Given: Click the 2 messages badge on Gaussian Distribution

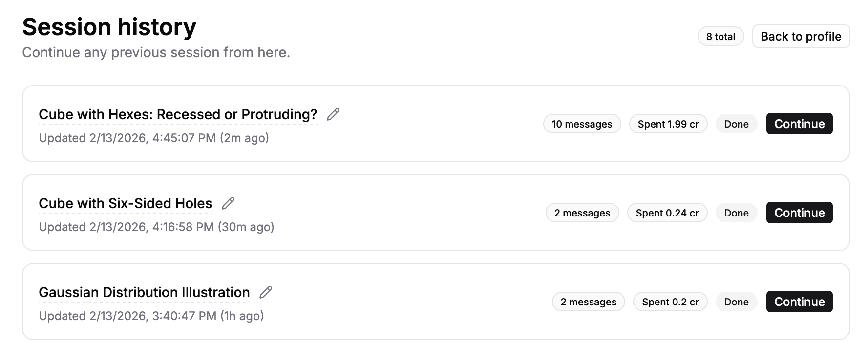Looking at the screenshot, I should [x=588, y=302].
